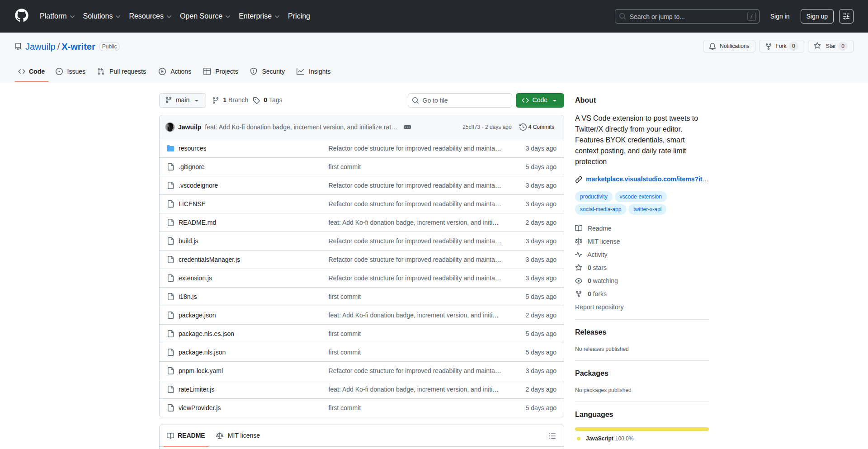The height and width of the screenshot is (449, 868).
Task: Click the README outline list icon
Action: (x=552, y=436)
